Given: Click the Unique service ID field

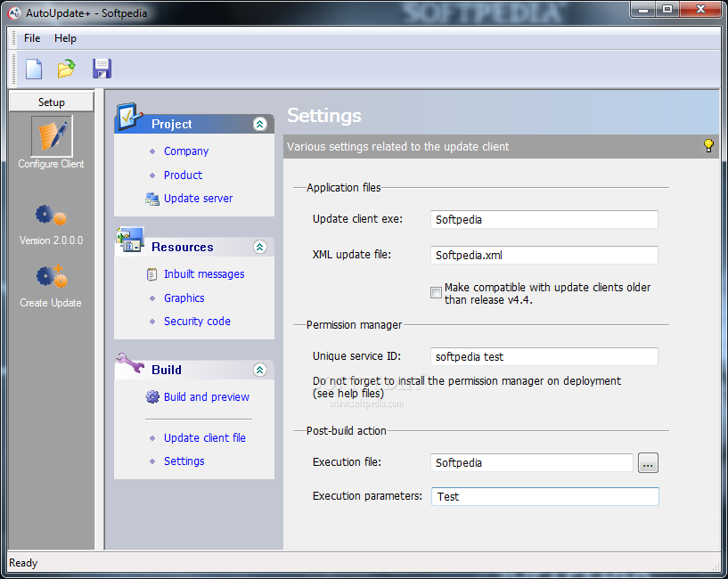Looking at the screenshot, I should coord(544,356).
